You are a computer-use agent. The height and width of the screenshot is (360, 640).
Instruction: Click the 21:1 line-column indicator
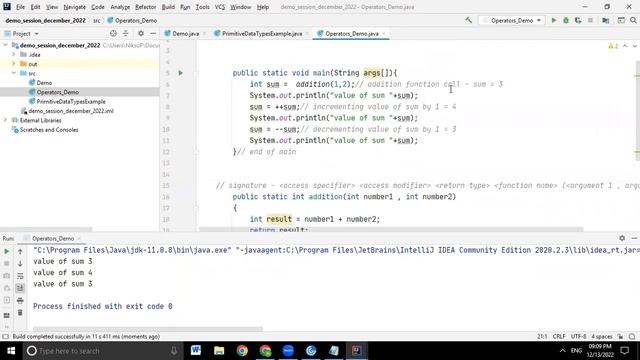[542, 336]
